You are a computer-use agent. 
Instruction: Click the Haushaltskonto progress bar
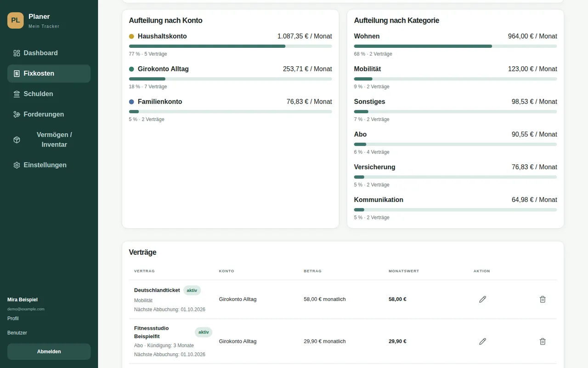click(x=230, y=46)
